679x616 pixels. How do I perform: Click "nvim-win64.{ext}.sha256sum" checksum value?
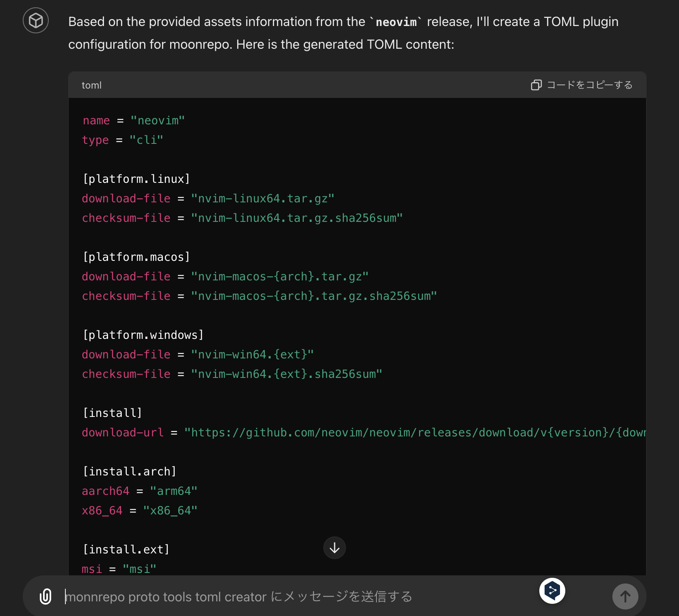coord(286,374)
